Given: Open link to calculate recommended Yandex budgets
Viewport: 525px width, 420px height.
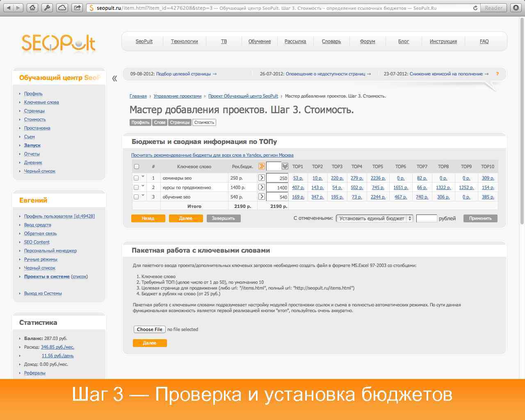Looking at the screenshot, I should point(212,155).
